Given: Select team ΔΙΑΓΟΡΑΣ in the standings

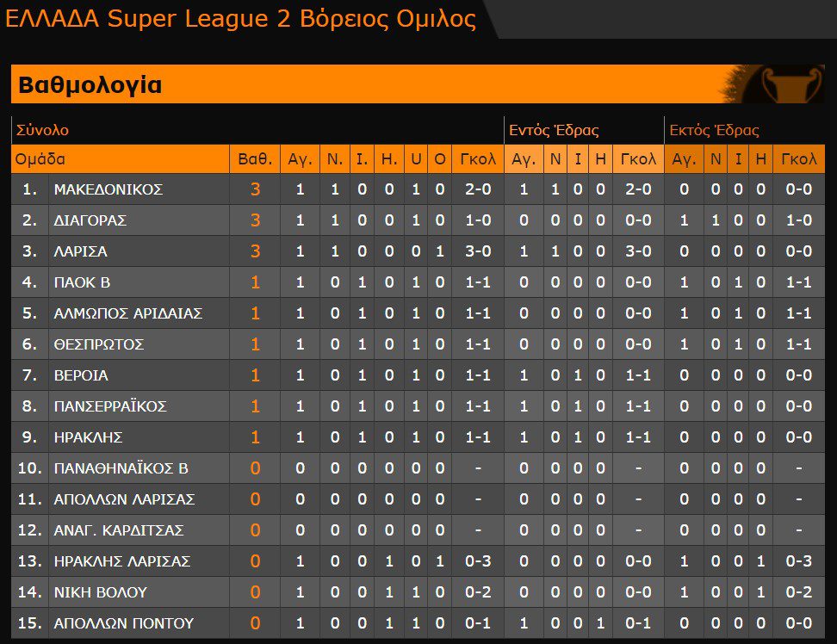Looking at the screenshot, I should pyautogui.click(x=90, y=220).
